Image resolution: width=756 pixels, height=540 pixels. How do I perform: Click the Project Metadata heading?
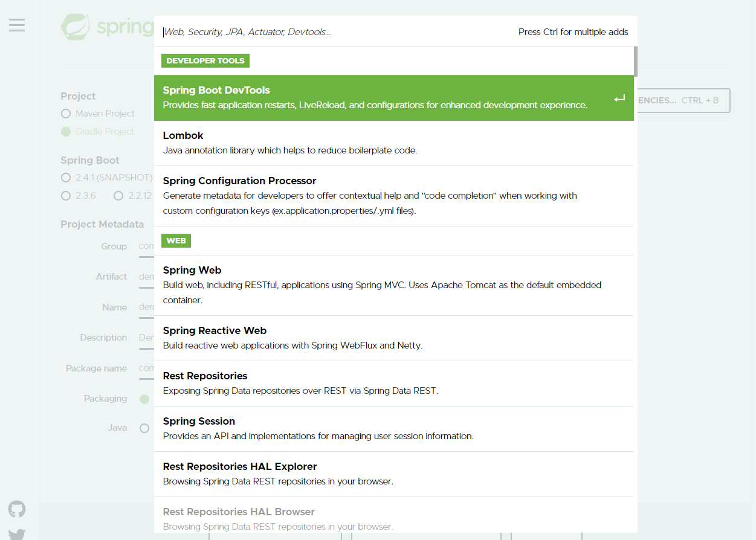coord(102,224)
